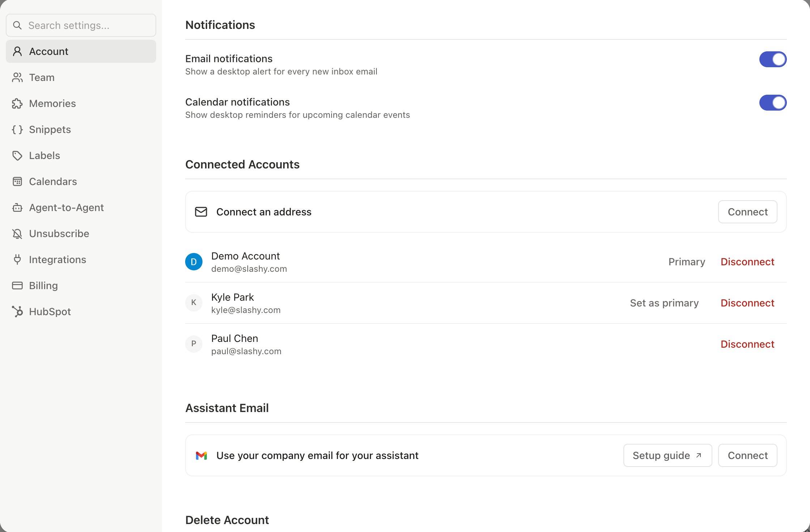The height and width of the screenshot is (532, 810).
Task: Click the Primary label on Demo Account
Action: [687, 262]
